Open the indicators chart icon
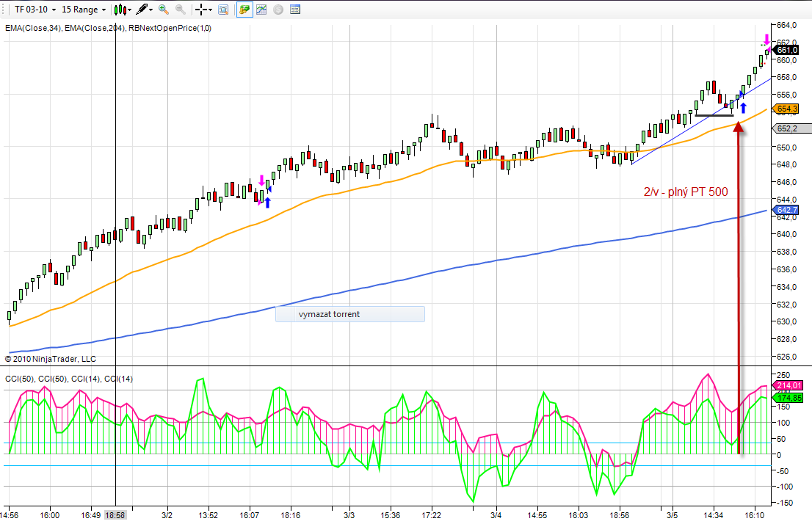Image resolution: width=812 pixels, height=524 pixels. coord(261,10)
